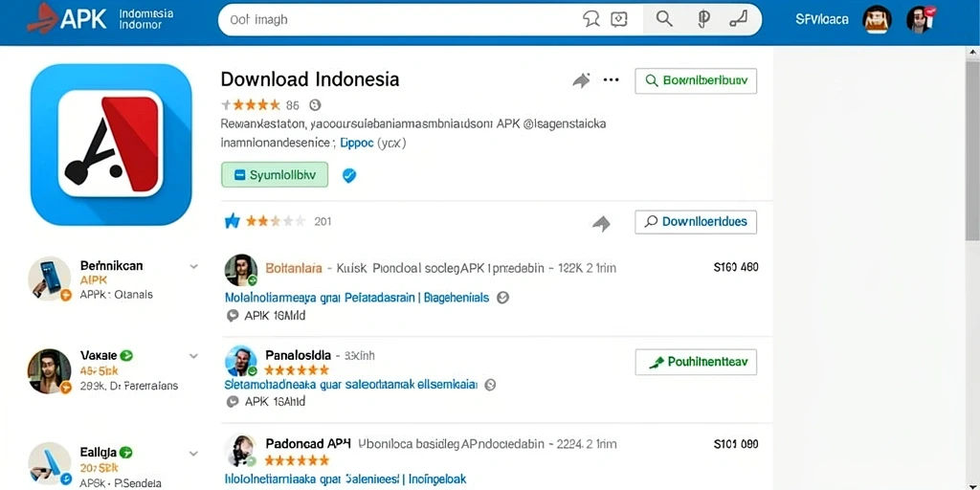Click the circle icon after Blagehenials
980x490 pixels.
(502, 299)
